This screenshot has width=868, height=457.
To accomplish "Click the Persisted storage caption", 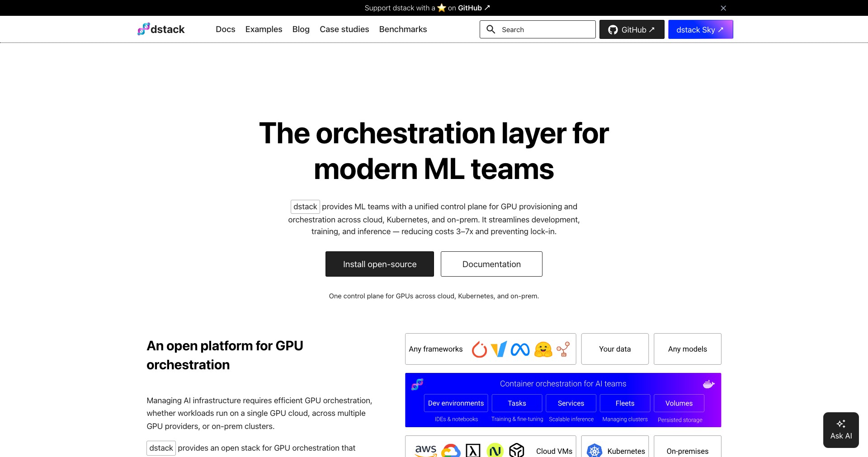I will point(680,420).
